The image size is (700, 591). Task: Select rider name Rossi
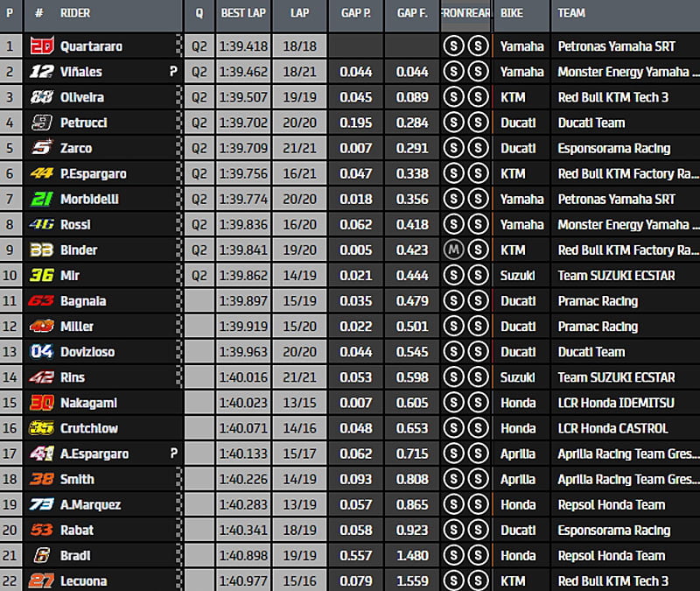(75, 225)
